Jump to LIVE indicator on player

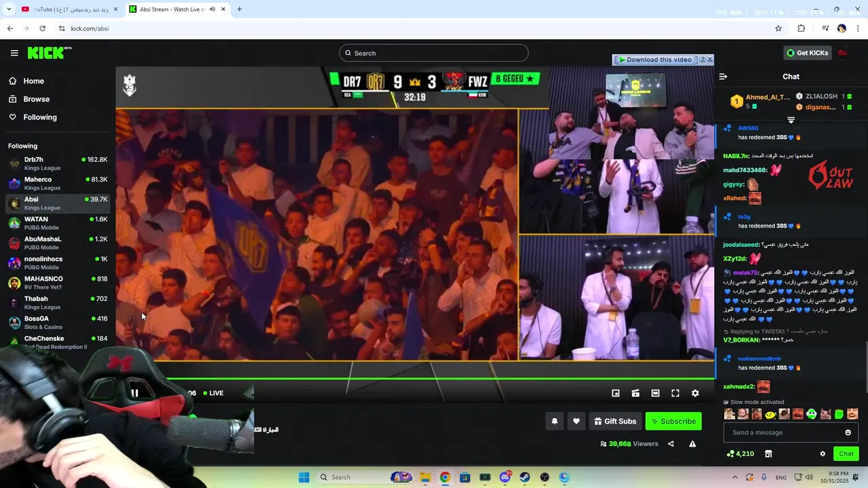(214, 393)
